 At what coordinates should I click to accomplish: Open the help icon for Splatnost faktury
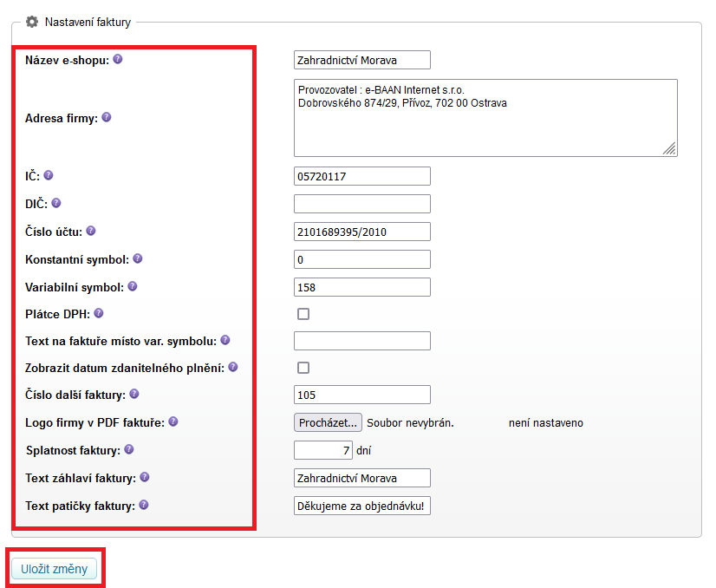point(129,449)
